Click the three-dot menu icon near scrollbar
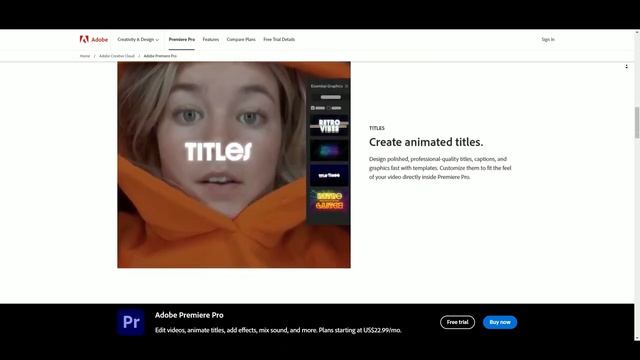 coord(627,67)
